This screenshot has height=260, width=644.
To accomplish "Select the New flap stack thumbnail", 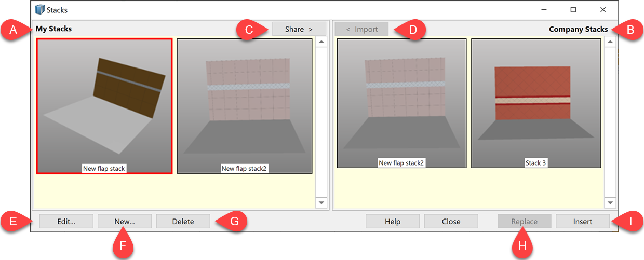I will pos(104,106).
